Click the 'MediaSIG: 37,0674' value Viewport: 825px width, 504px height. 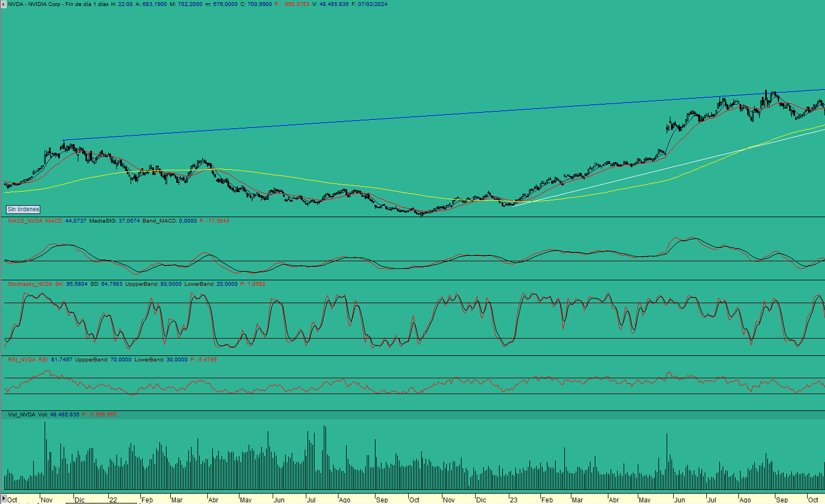(x=115, y=221)
